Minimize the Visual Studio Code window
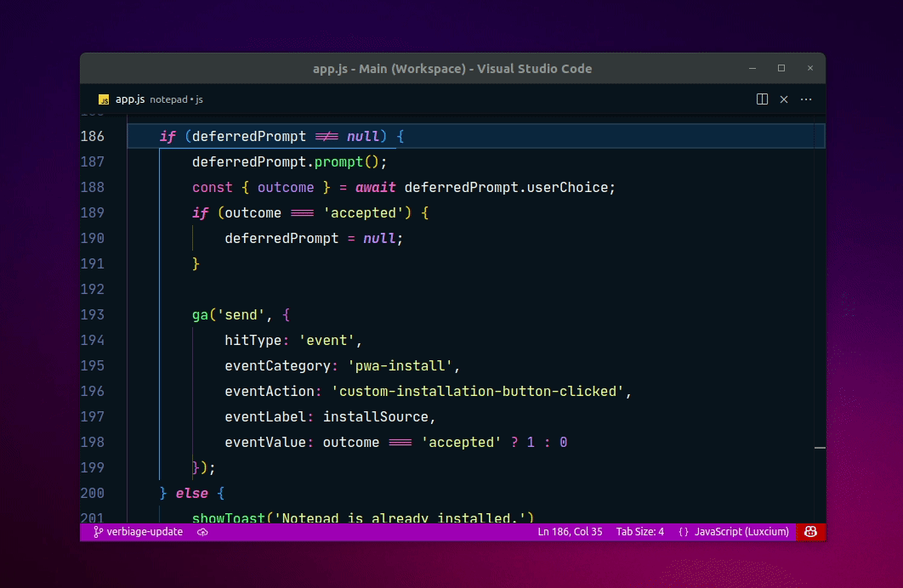The image size is (903, 588). click(752, 68)
